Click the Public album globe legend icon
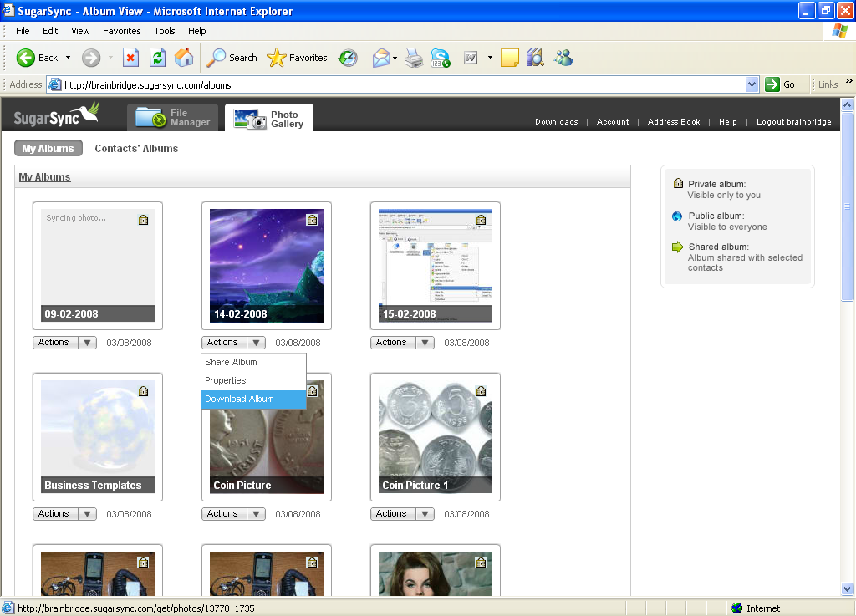This screenshot has width=856, height=616. 677,216
